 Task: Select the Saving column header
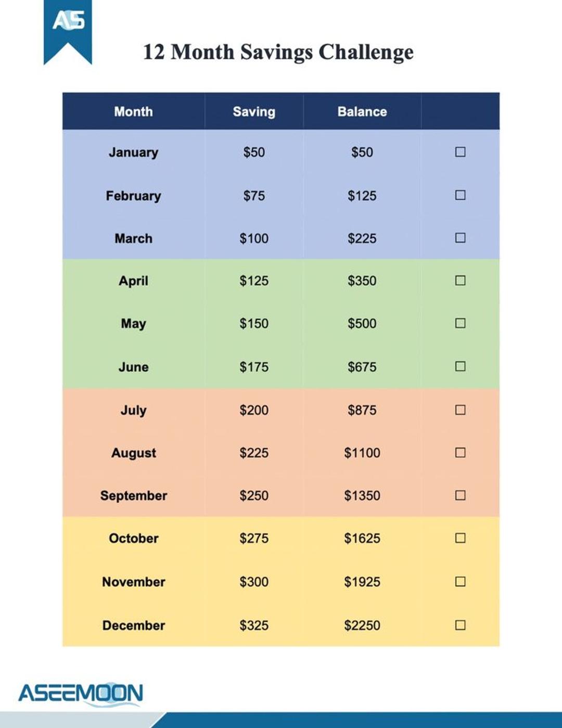click(x=254, y=111)
